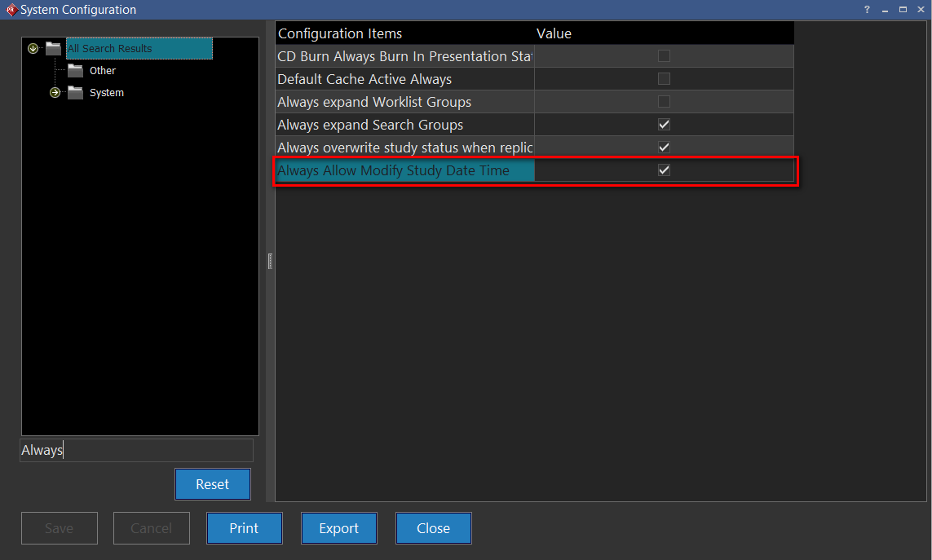Uncheck Always expand Search Groups

(664, 125)
